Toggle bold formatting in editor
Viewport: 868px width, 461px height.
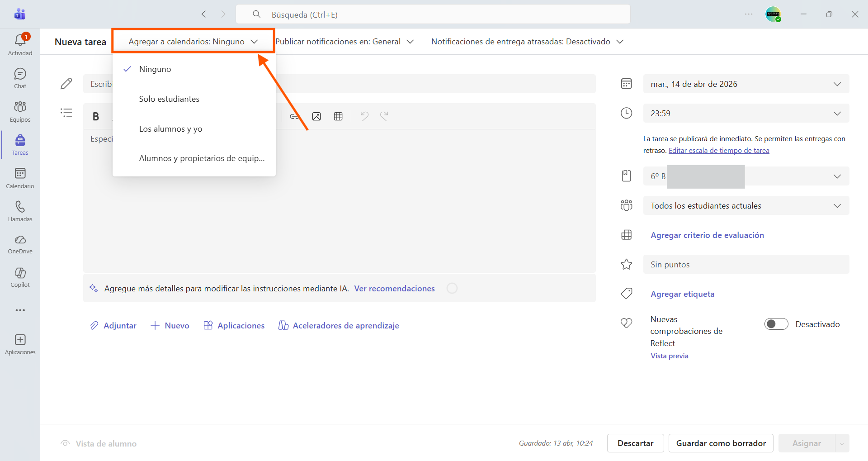coord(96,116)
